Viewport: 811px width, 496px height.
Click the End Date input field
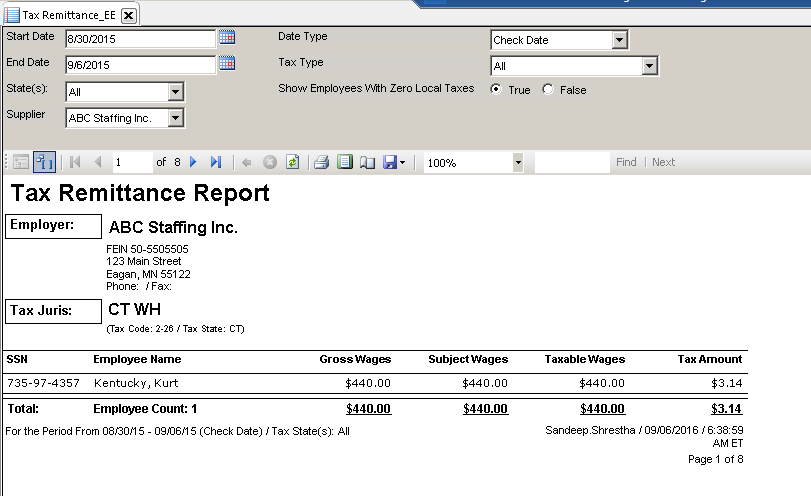tap(140, 65)
